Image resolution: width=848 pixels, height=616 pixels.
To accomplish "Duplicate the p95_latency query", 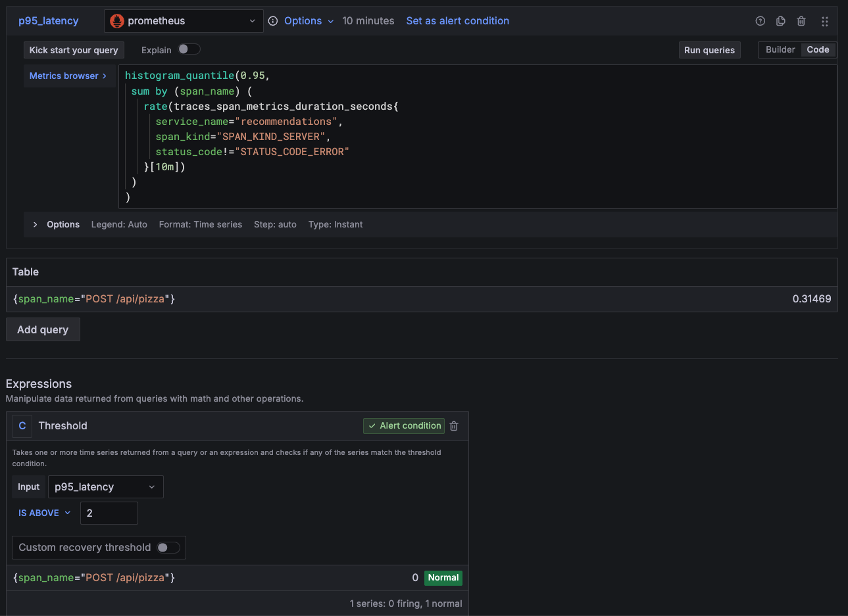I will (x=780, y=20).
